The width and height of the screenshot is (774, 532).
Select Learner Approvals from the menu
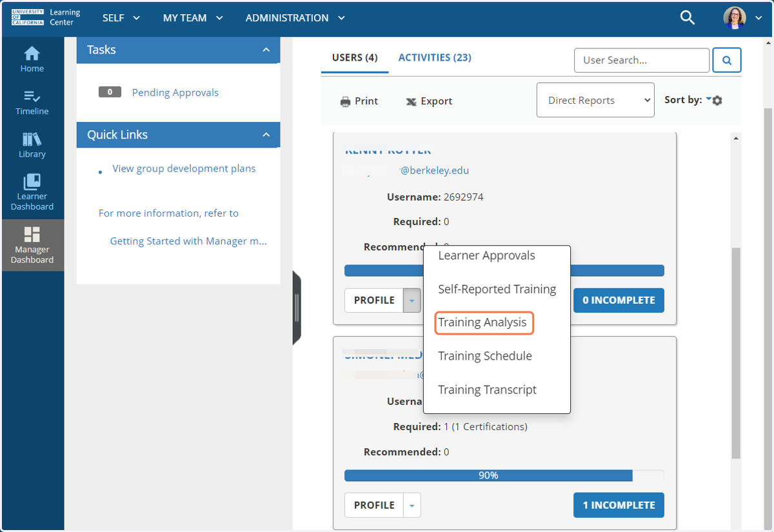click(487, 255)
